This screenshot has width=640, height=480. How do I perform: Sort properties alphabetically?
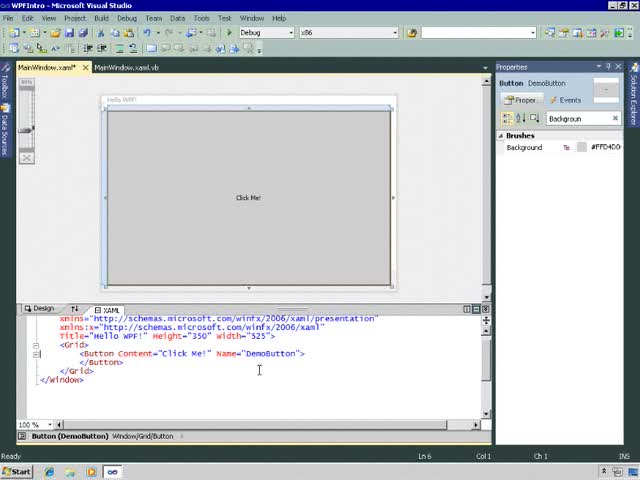[520, 118]
